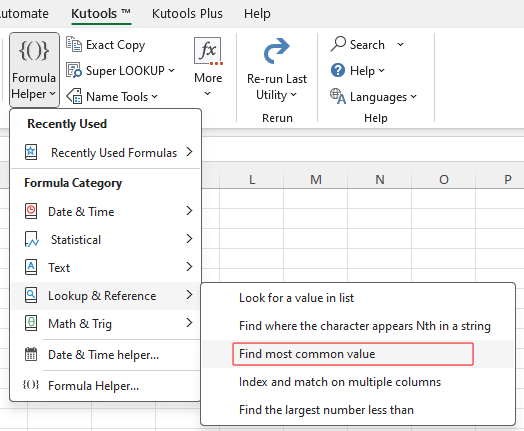
Task: Click the Exact Copy icon
Action: [74, 44]
